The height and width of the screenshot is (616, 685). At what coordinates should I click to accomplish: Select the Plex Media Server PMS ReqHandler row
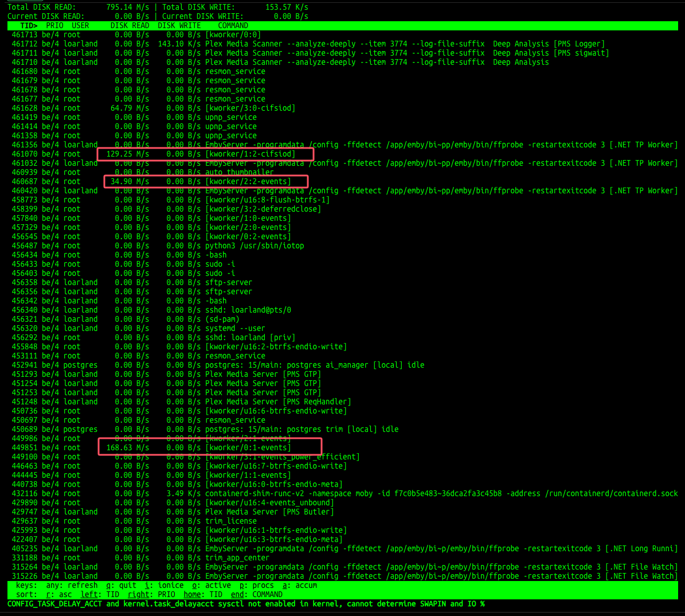coord(343,402)
